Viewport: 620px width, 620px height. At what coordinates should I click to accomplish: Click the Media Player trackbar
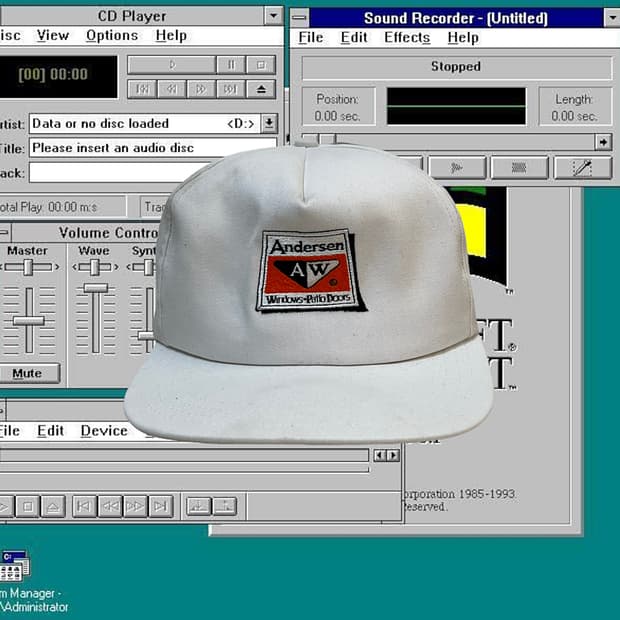tap(184, 456)
